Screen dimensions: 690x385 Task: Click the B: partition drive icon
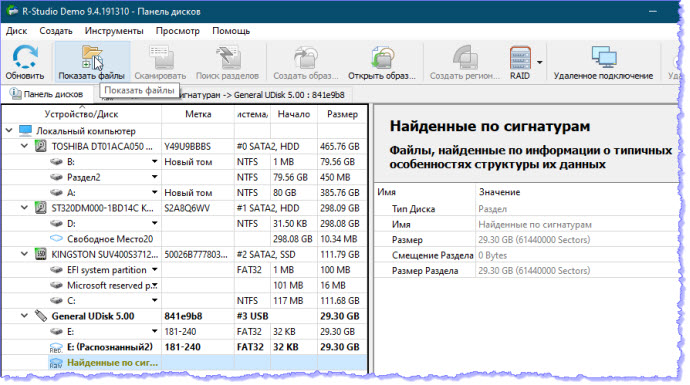coord(56,161)
